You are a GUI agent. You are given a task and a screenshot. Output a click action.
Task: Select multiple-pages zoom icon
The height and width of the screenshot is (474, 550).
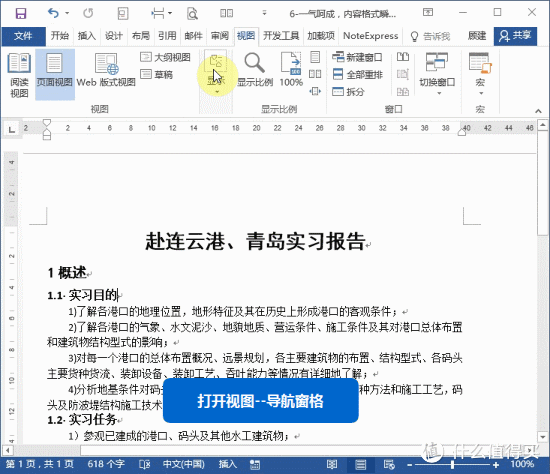(x=315, y=74)
